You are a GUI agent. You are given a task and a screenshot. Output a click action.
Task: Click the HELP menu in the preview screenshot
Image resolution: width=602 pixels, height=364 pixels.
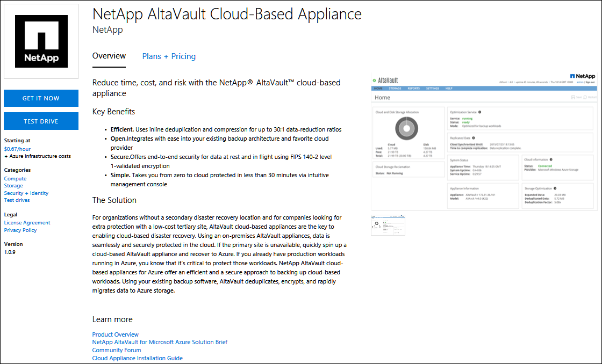[449, 89]
